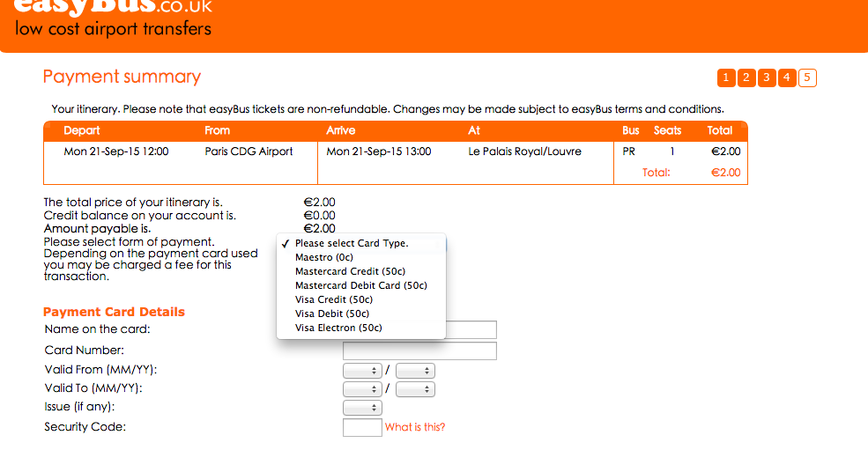Click the 'Payment summary' heading
The width and height of the screenshot is (868, 450).
[x=122, y=77]
